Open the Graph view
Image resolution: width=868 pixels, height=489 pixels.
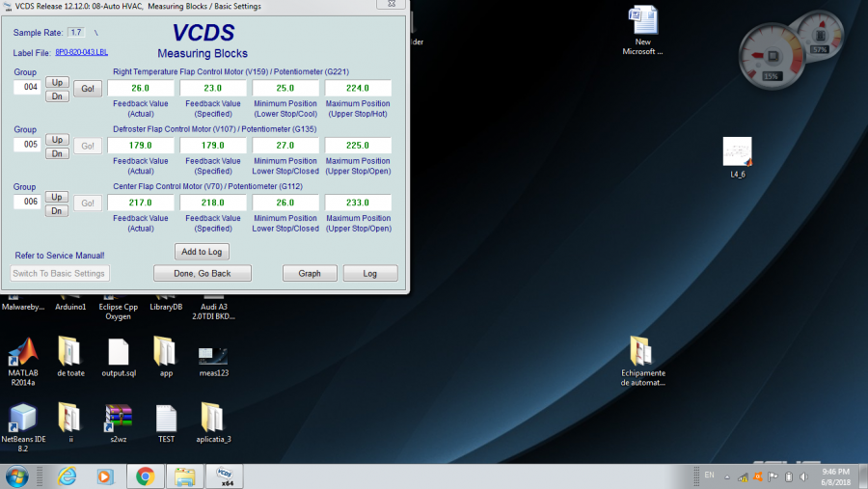pos(310,274)
